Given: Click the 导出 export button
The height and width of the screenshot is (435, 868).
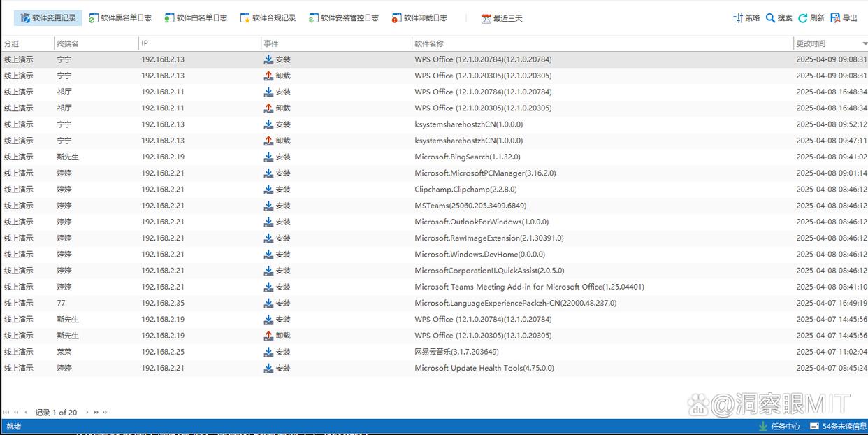Looking at the screenshot, I should (844, 18).
